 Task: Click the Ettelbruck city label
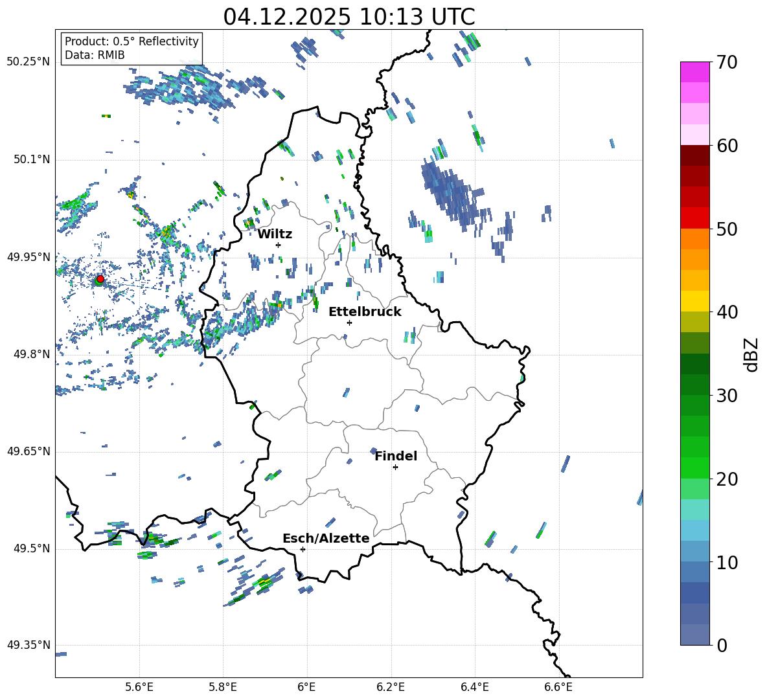(x=365, y=311)
